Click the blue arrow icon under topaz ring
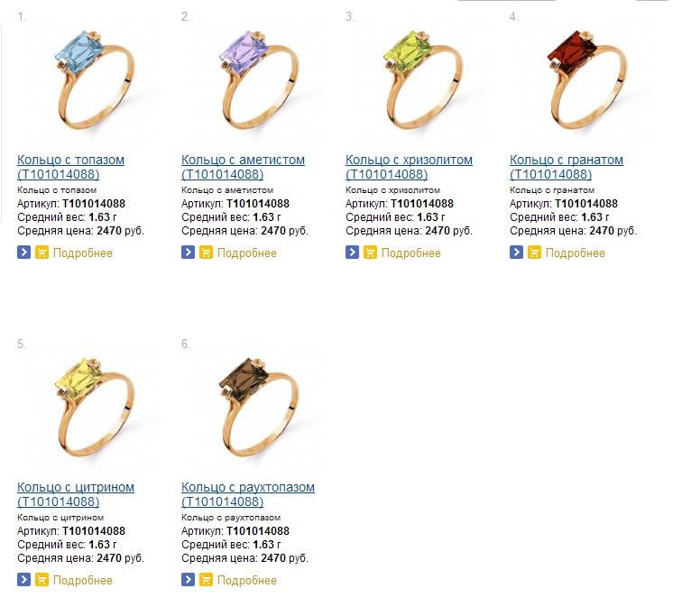The width and height of the screenshot is (673, 616). 23,252
